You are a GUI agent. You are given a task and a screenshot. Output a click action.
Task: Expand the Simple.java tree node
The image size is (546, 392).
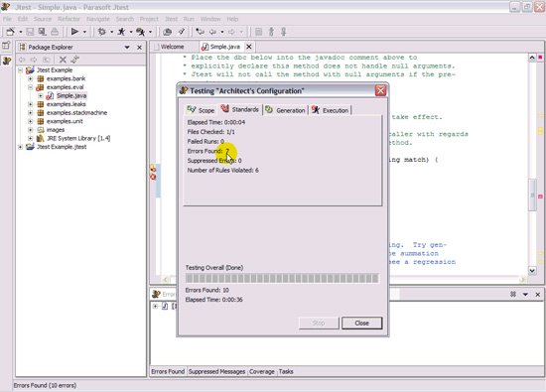41,95
